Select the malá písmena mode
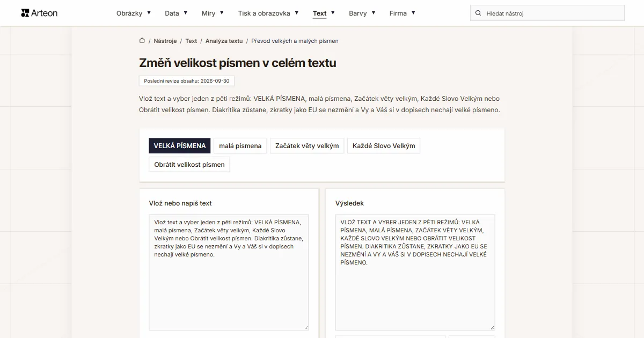The height and width of the screenshot is (338, 644). coord(240,145)
